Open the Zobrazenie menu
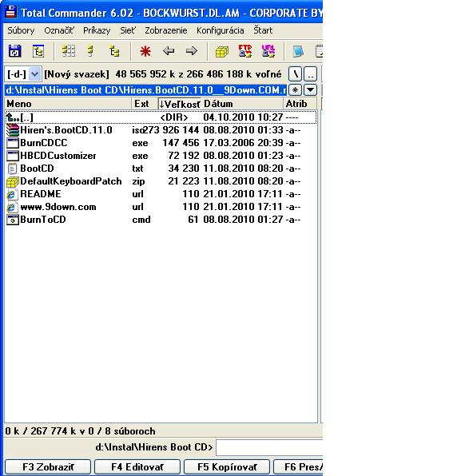 166,30
